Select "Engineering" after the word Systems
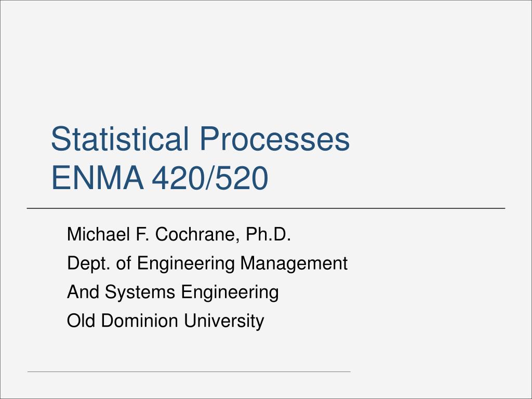The height and width of the screenshot is (399, 532). [x=230, y=293]
